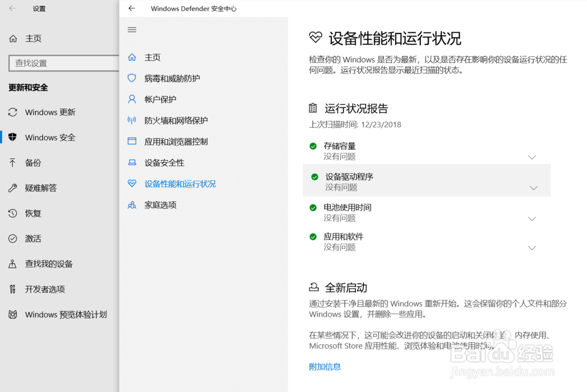Image resolution: width=587 pixels, height=392 pixels.
Task: Click the 附加信息 link
Action: click(325, 367)
